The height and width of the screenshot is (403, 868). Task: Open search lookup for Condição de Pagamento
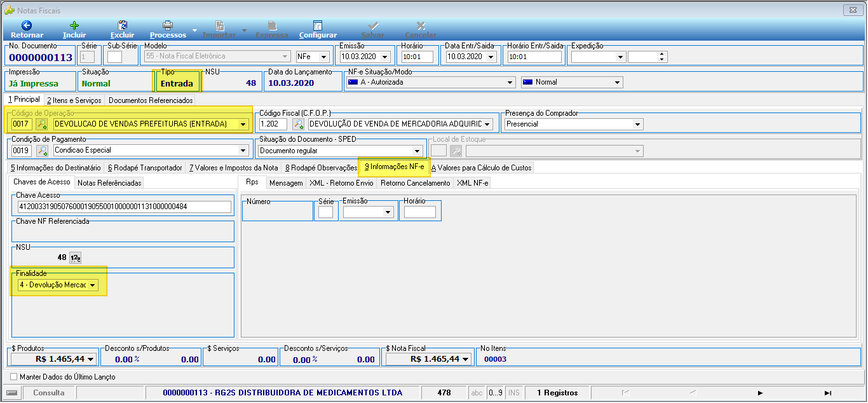42,151
